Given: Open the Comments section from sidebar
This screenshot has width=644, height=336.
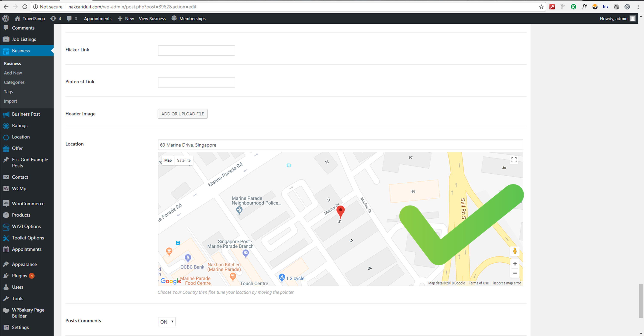Looking at the screenshot, I should 23,28.
